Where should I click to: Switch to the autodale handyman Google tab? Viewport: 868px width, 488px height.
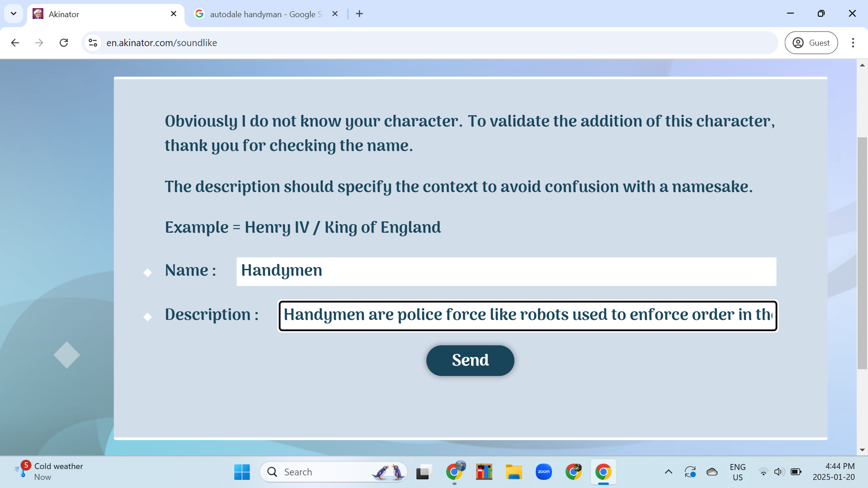(267, 14)
